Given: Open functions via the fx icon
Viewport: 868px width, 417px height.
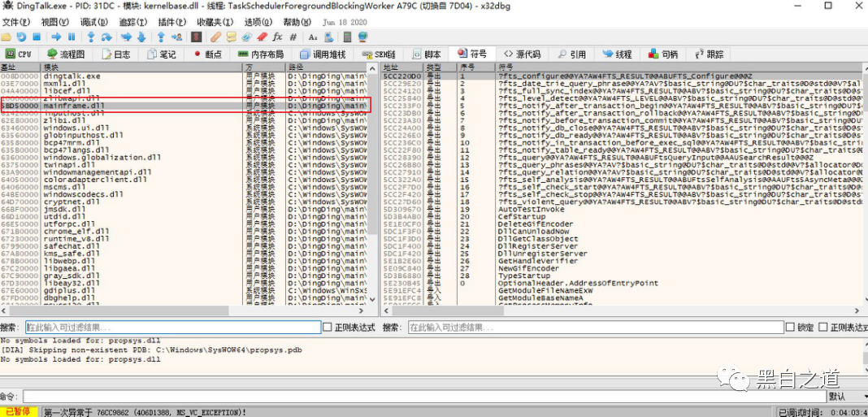Looking at the screenshot, I should [x=277, y=37].
